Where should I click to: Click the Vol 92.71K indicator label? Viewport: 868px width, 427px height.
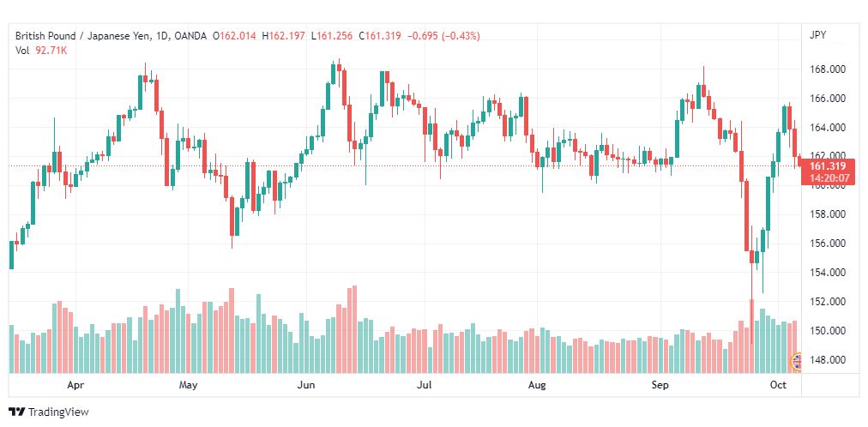(x=41, y=51)
